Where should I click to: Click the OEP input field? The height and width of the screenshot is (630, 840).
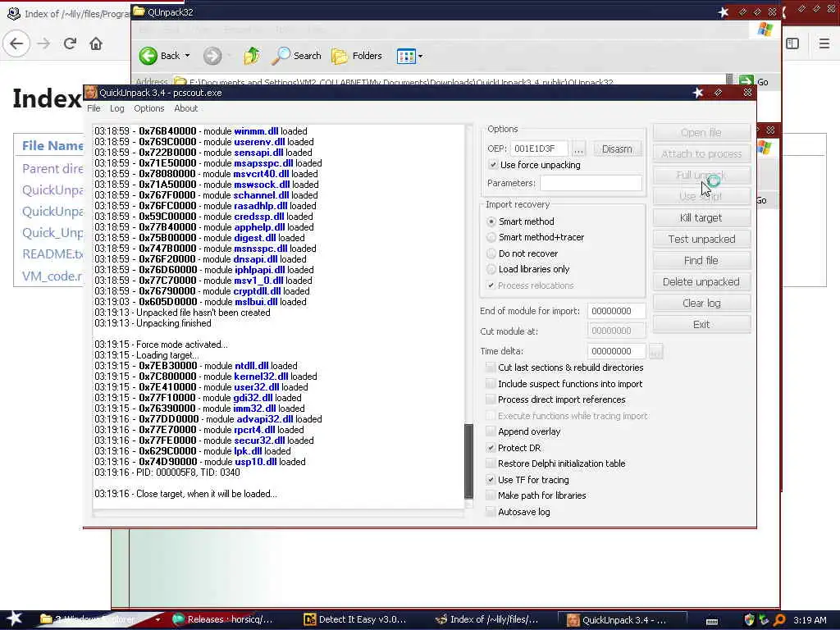pos(538,148)
